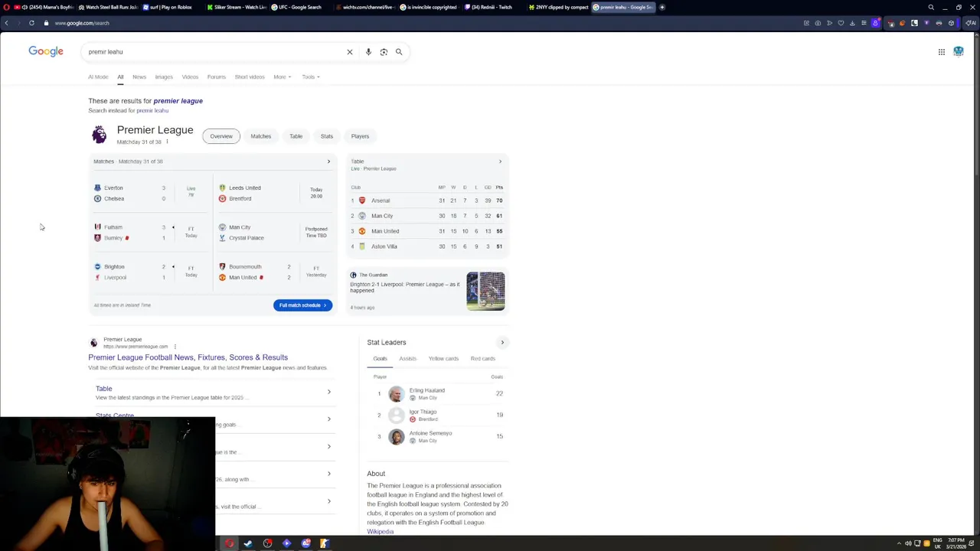Go back with the browser back arrow

pyautogui.click(x=6, y=23)
